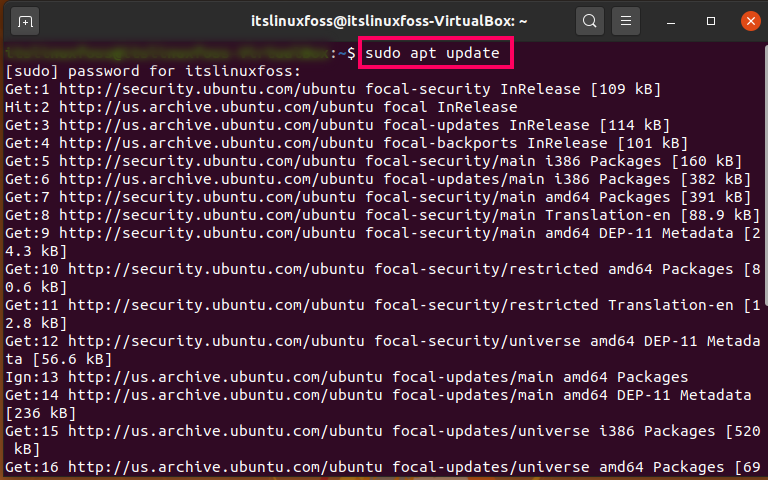Click the Get:16 universe amd64 URL
This screenshot has height=480, width=768.
[x=225, y=468]
